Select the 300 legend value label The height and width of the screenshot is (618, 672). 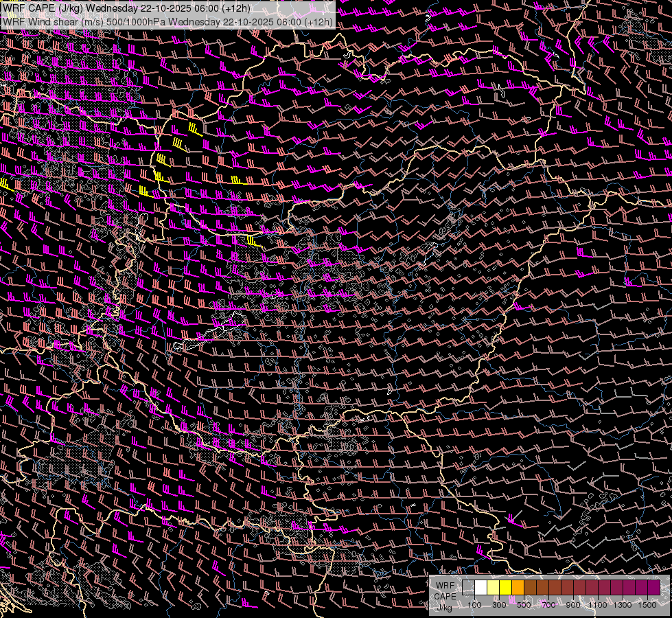point(499,605)
